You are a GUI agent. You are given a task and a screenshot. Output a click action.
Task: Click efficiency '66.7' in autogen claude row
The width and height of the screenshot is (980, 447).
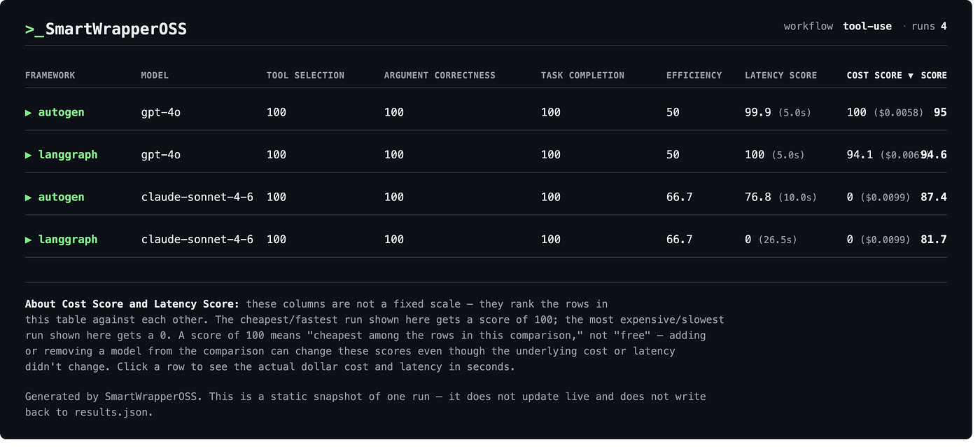coord(679,198)
